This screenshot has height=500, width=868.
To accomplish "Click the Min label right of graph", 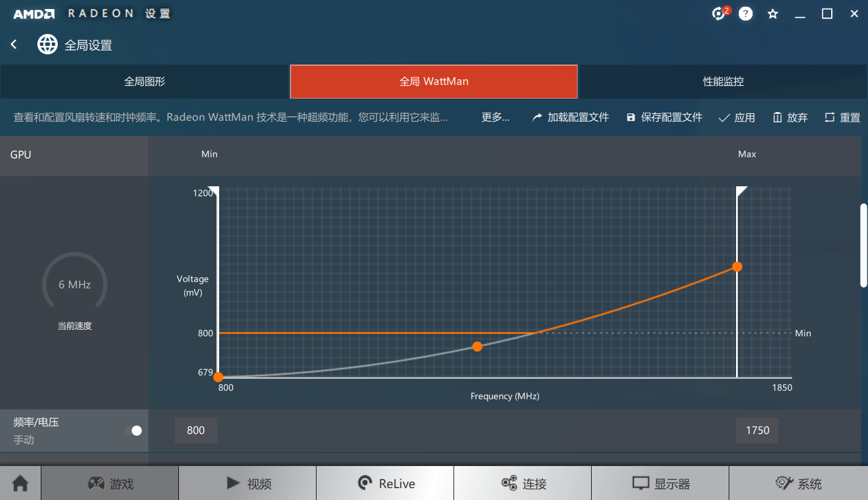I will [x=803, y=333].
